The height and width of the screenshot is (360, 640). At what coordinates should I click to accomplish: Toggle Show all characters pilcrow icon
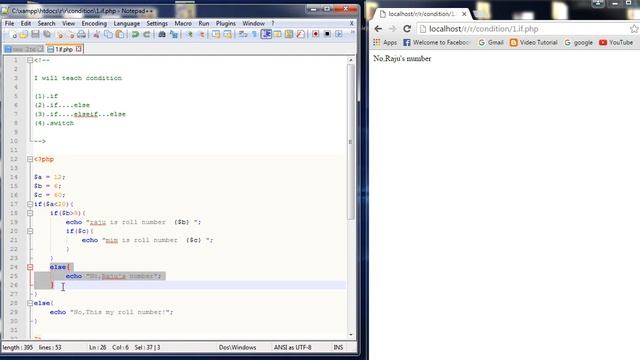pyautogui.click(x=254, y=35)
